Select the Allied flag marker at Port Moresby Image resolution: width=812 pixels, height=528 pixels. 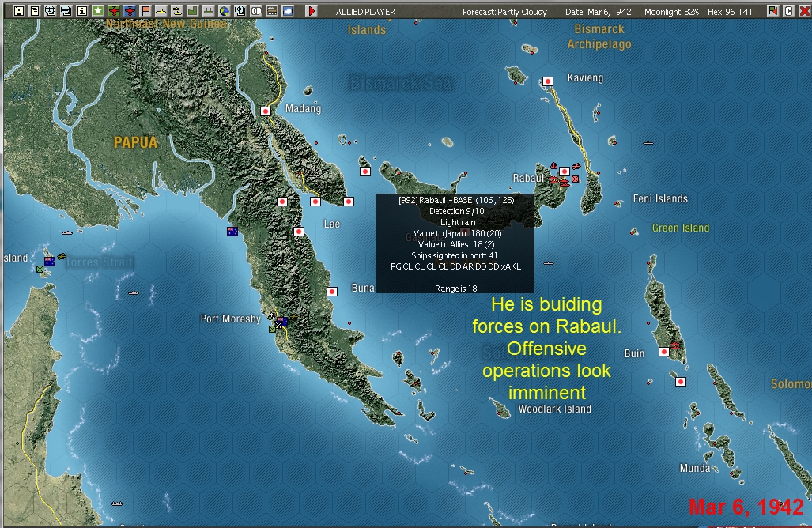(x=282, y=322)
